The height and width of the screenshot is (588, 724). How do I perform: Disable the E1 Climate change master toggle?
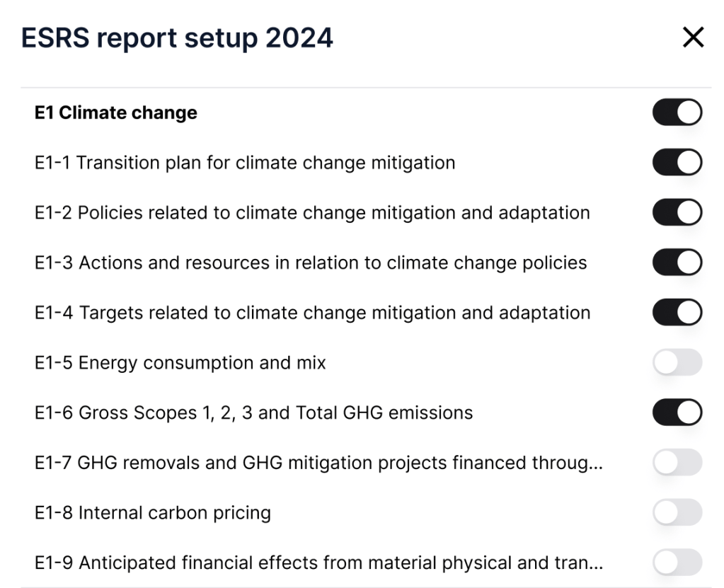pyautogui.click(x=677, y=113)
